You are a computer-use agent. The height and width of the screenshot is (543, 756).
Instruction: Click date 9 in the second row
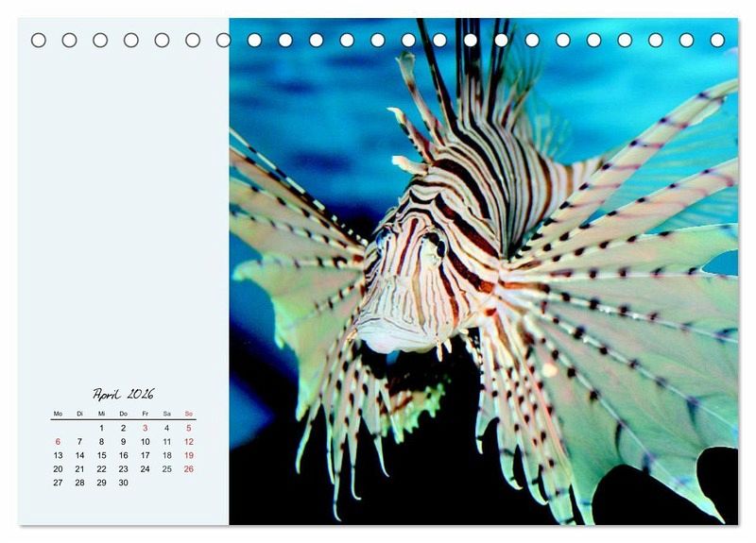point(123,442)
